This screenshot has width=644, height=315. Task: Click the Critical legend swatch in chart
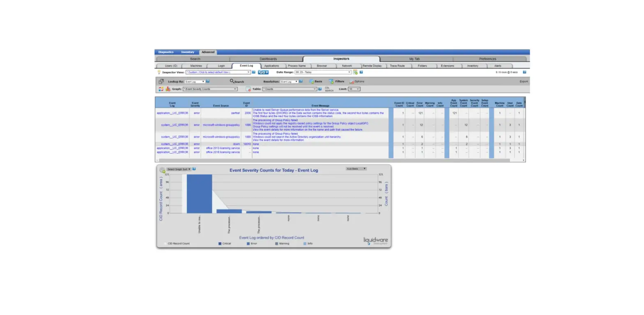[220, 243]
